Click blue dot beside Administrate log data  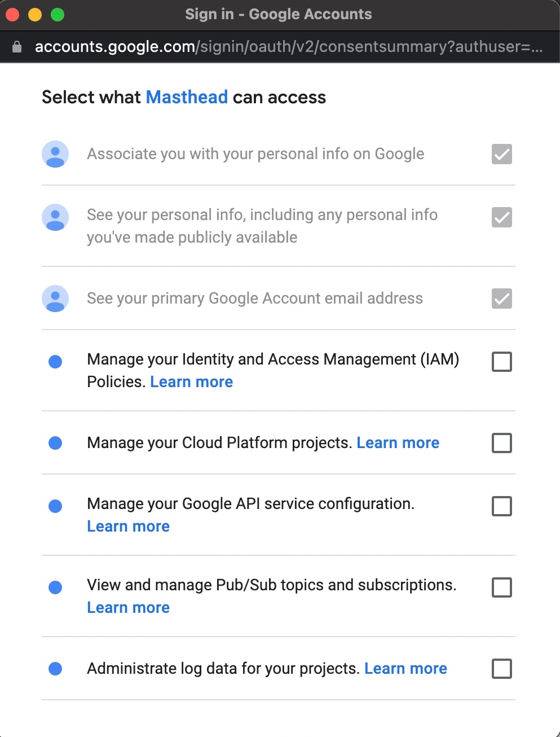coord(55,669)
